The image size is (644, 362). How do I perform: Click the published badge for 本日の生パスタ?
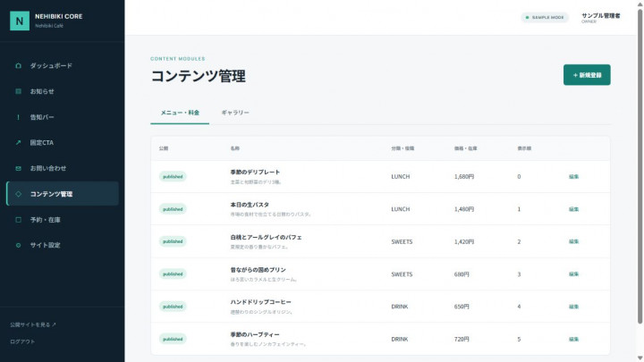click(x=173, y=209)
